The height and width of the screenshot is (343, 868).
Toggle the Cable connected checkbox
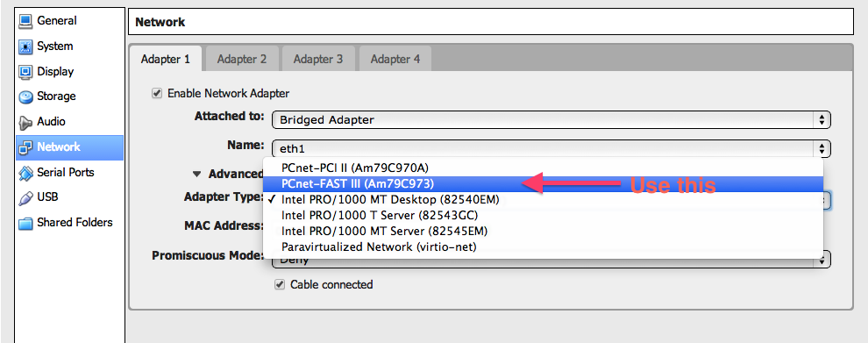280,285
